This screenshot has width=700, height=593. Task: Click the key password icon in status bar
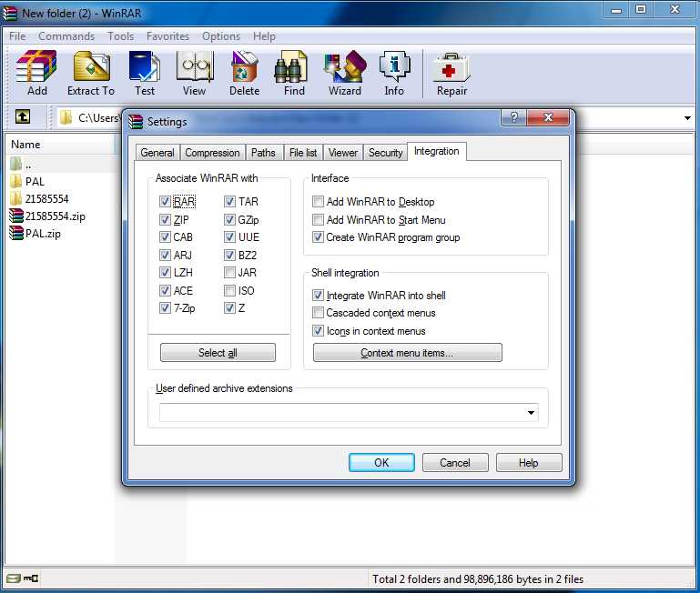[x=31, y=578]
